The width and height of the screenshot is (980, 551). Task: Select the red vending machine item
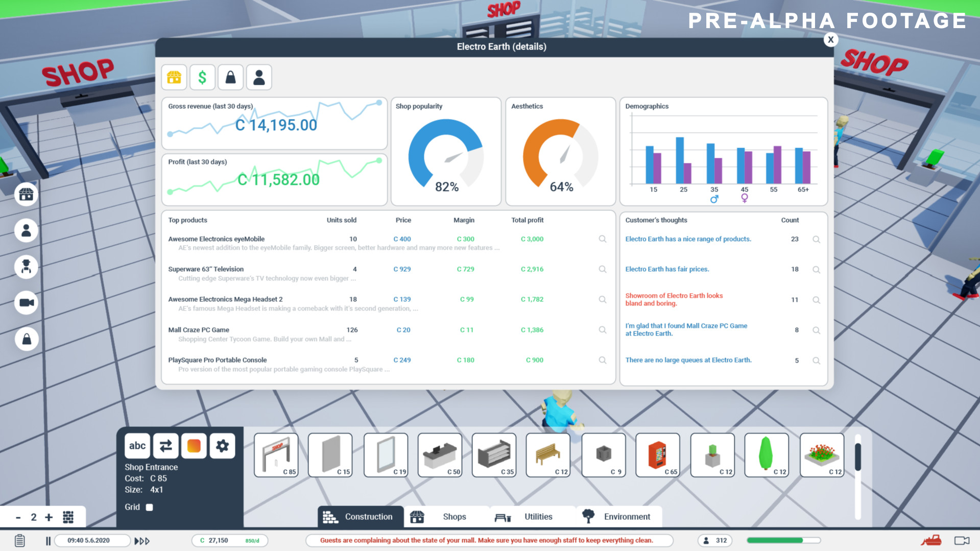657,454
